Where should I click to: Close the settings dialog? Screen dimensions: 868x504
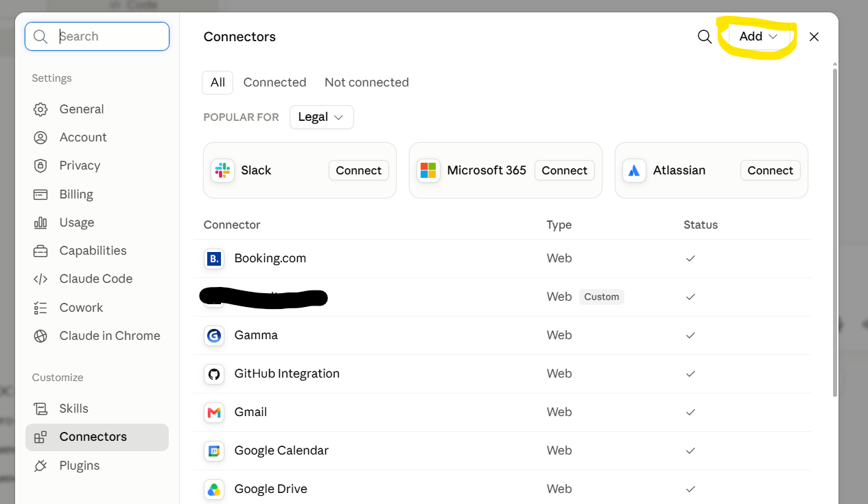point(814,37)
